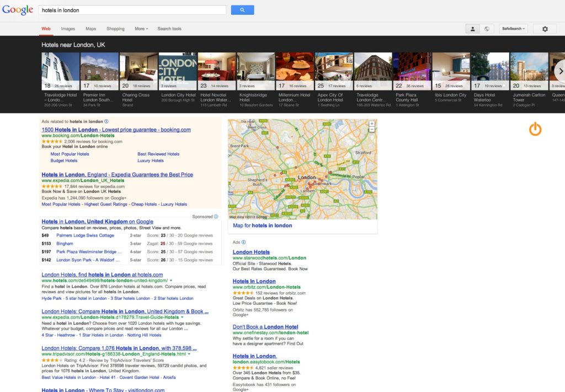Select the global results globe icon
The image size is (565, 392).
tap(487, 29)
